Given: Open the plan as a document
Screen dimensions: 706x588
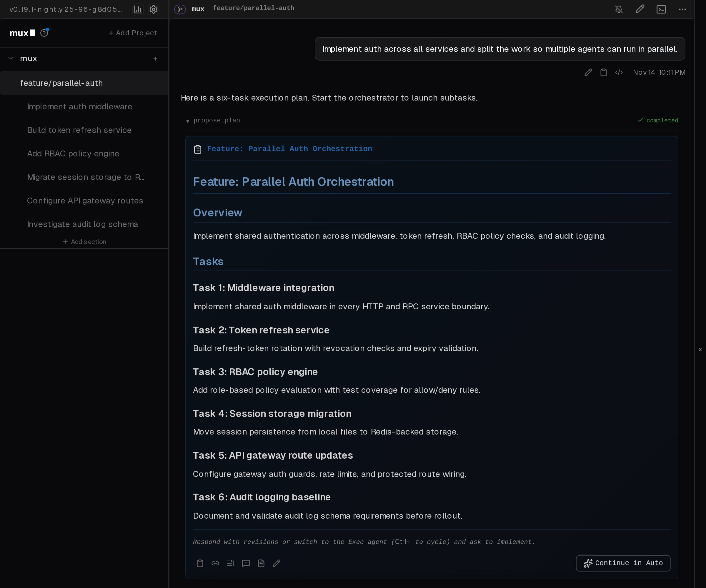Looking at the screenshot, I should click(x=261, y=563).
